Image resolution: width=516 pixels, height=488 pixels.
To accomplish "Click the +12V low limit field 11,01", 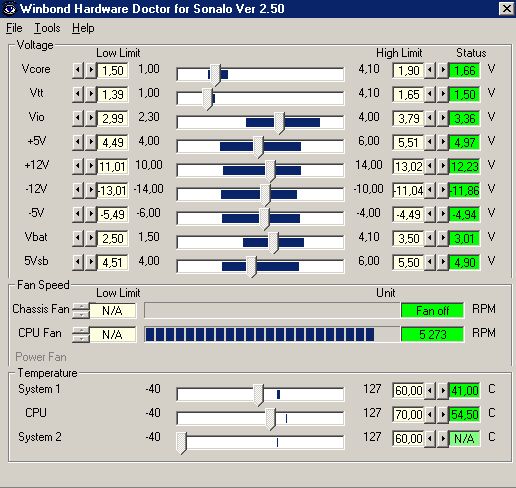I will click(x=113, y=166).
